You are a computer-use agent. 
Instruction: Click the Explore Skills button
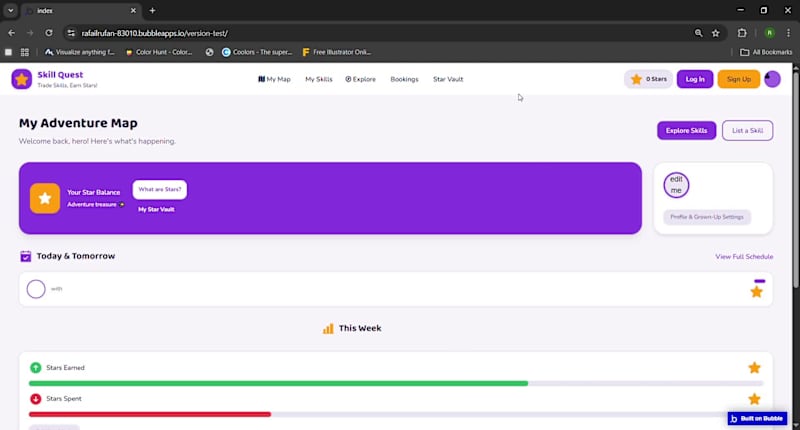point(686,131)
